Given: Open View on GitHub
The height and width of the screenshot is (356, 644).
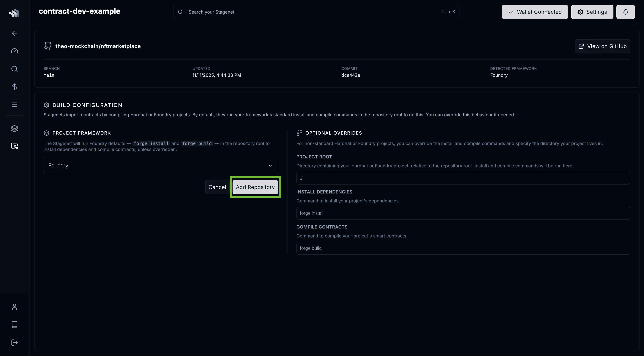Looking at the screenshot, I should [602, 46].
